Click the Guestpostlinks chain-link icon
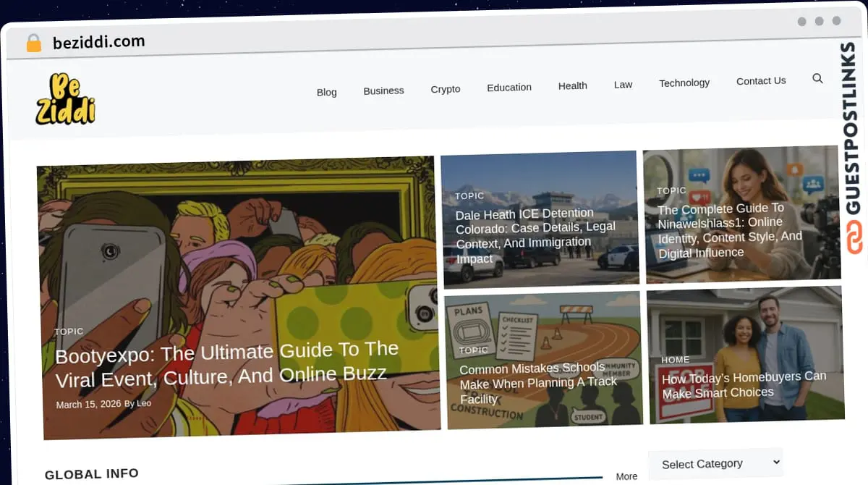 [855, 238]
